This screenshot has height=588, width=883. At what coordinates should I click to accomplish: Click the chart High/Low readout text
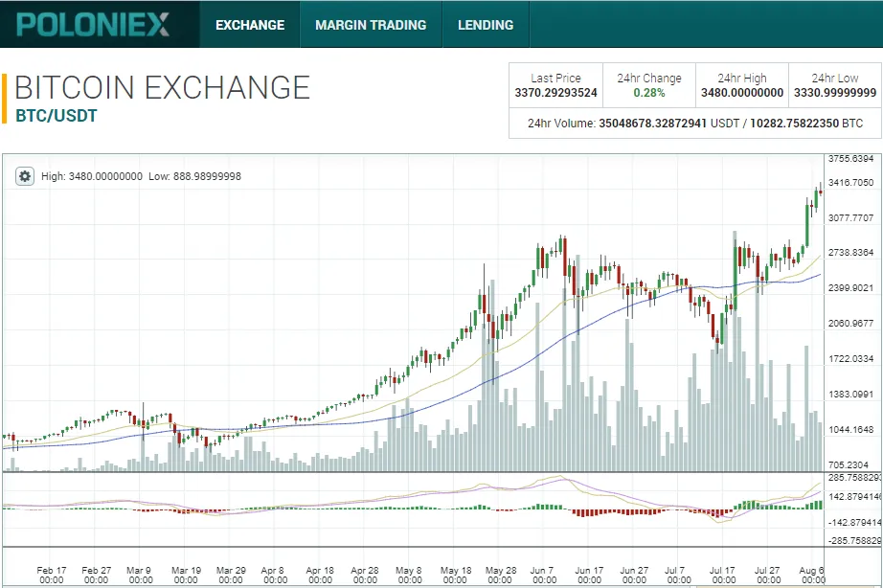pyautogui.click(x=141, y=176)
